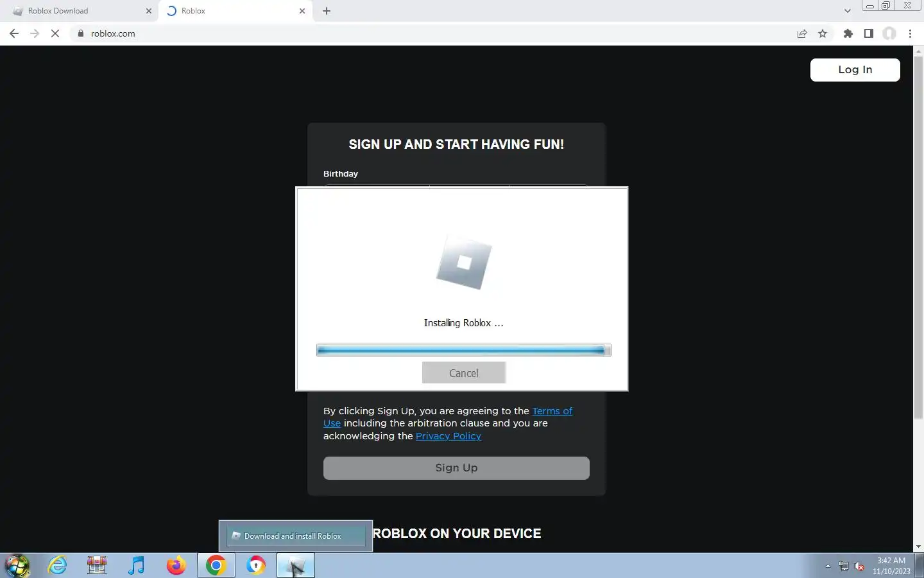
Task: Open the music player taskbar icon
Action: (x=136, y=566)
